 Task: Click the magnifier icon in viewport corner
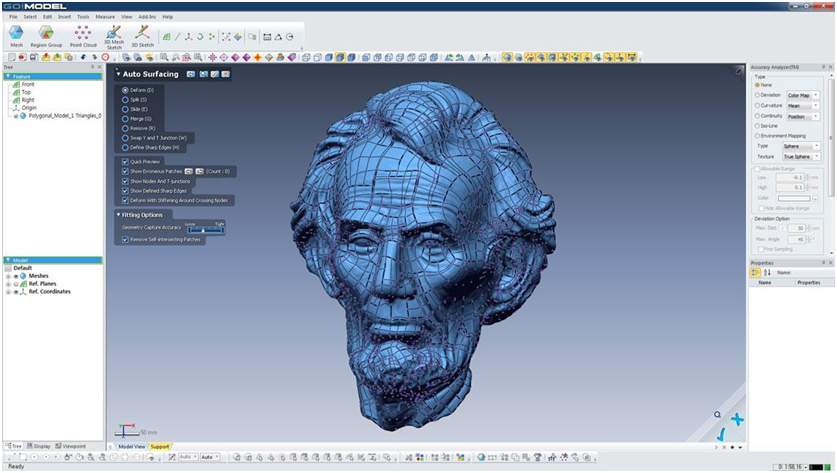717,415
